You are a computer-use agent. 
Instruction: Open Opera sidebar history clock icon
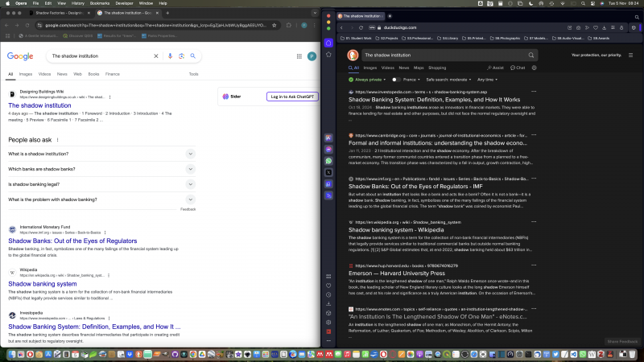click(x=328, y=294)
